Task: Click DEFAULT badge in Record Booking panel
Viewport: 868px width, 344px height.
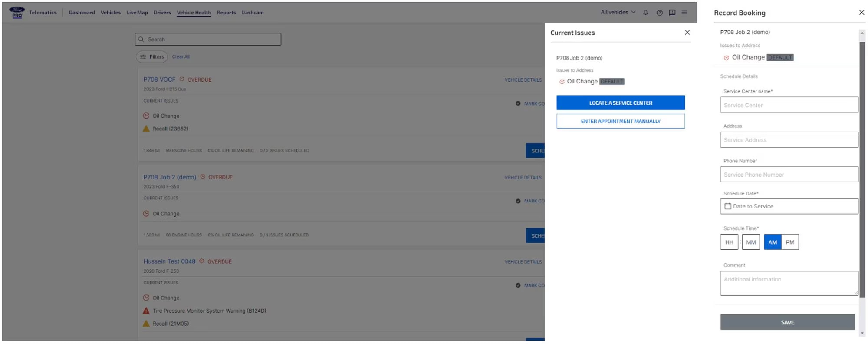Action: pos(780,57)
